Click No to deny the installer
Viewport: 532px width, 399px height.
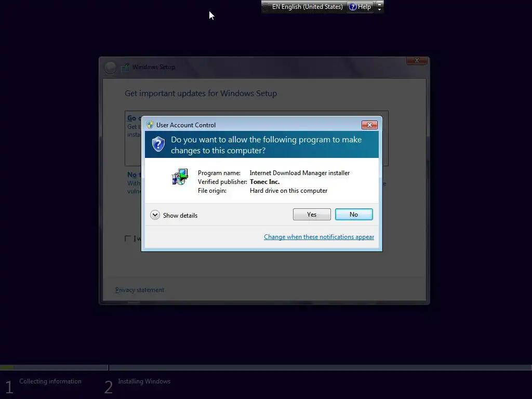(x=353, y=215)
